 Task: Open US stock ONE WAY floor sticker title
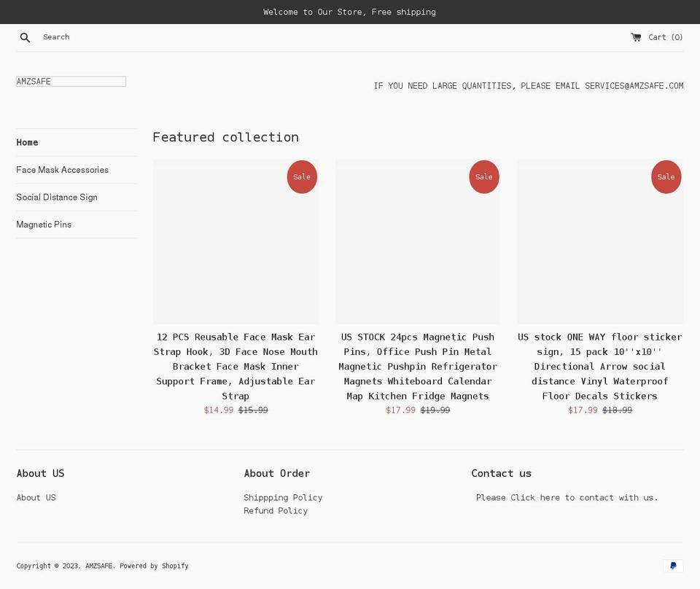[600, 367]
